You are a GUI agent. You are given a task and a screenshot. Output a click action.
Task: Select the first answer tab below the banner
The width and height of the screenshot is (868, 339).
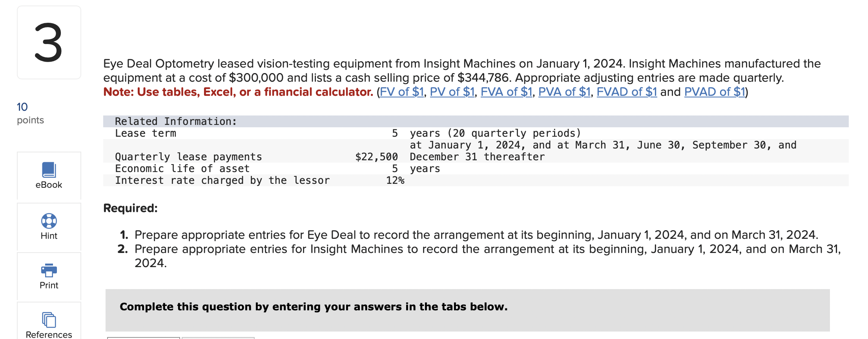[143, 337]
